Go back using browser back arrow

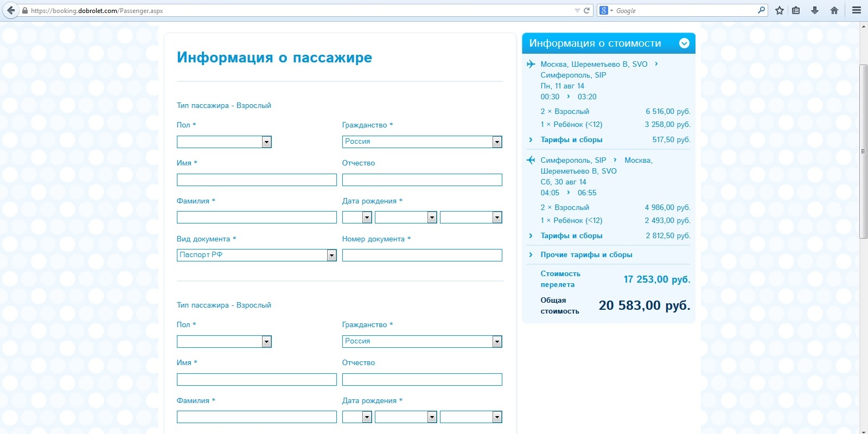11,10
